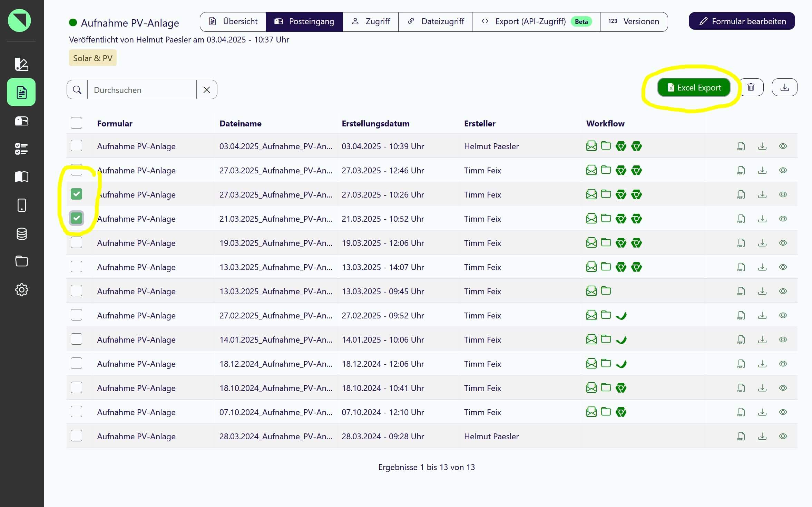Screen dimensions: 812x507
Task: Open the Versionen tab
Action: (x=634, y=22)
